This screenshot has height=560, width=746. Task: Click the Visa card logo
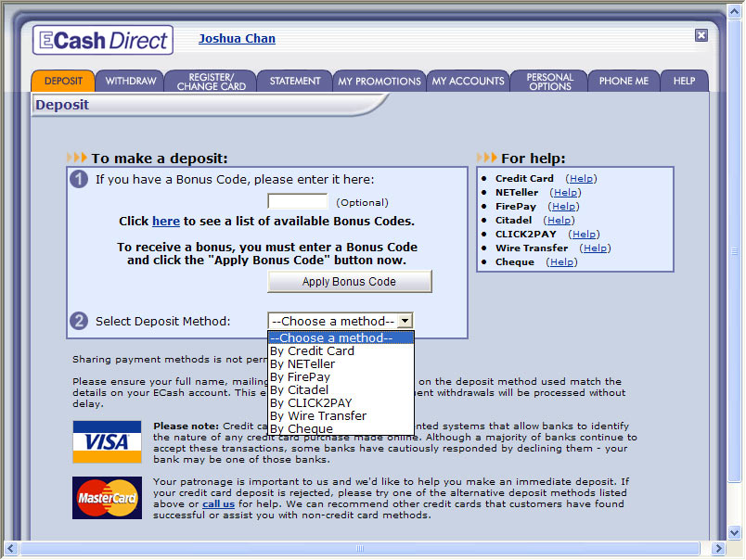point(107,441)
